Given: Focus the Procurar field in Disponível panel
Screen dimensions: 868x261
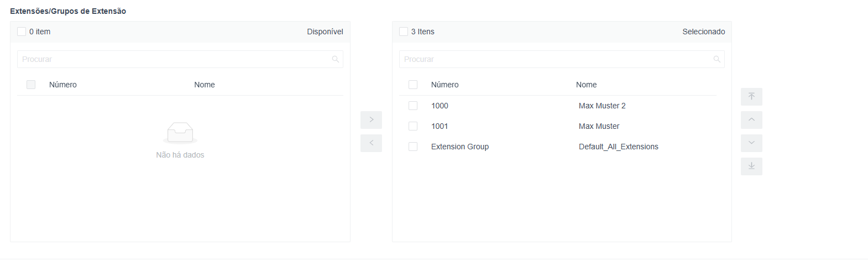Looking at the screenshot, I should click(180, 59).
